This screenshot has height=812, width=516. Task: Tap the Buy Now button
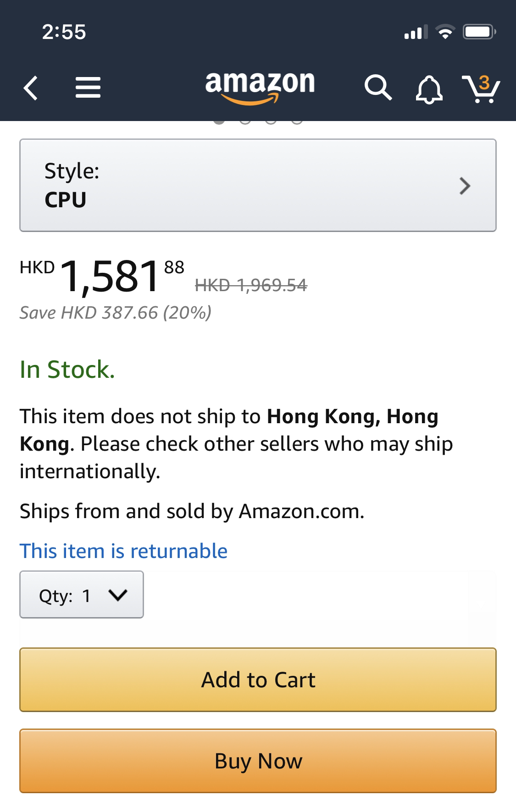tap(258, 761)
